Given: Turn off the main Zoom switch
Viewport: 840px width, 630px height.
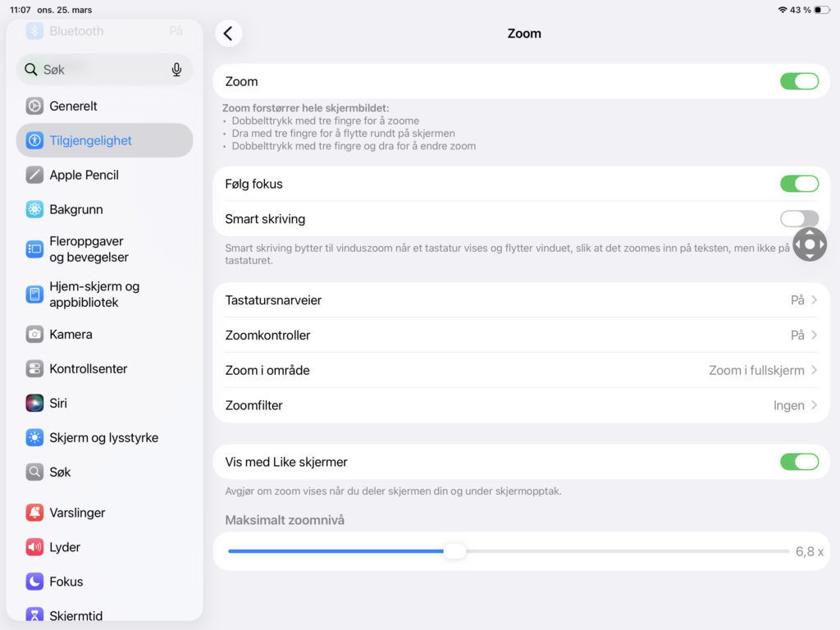Looking at the screenshot, I should coord(799,81).
